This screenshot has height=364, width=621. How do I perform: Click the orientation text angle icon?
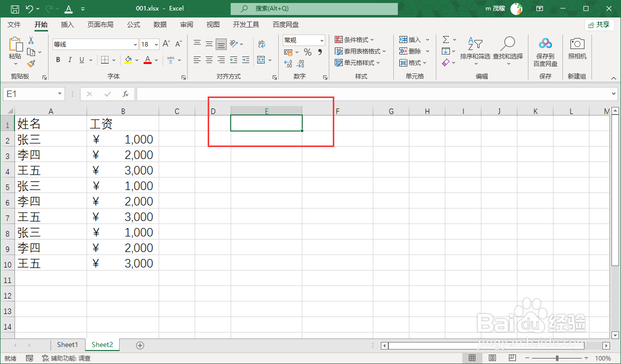point(234,44)
